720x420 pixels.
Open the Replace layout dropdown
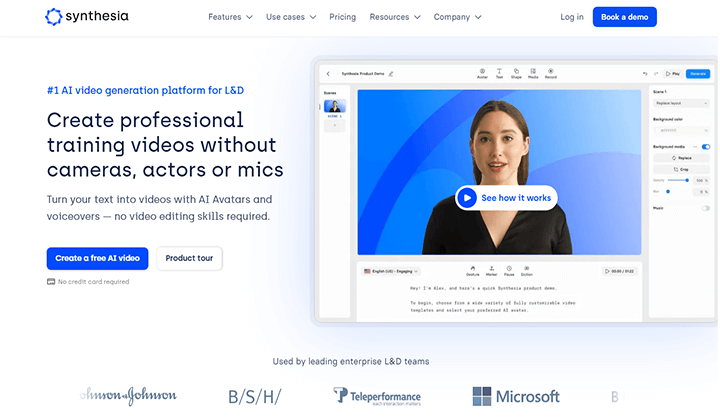pyautogui.click(x=681, y=103)
